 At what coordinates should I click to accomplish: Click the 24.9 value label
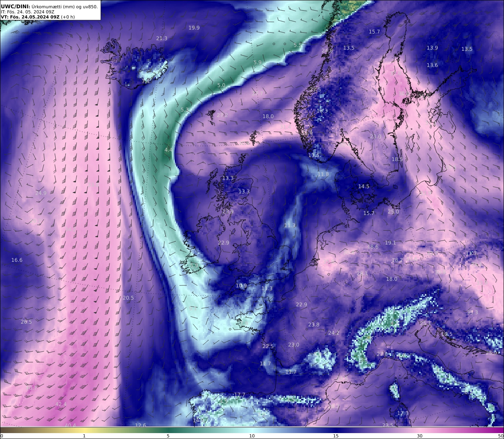[41, 193]
